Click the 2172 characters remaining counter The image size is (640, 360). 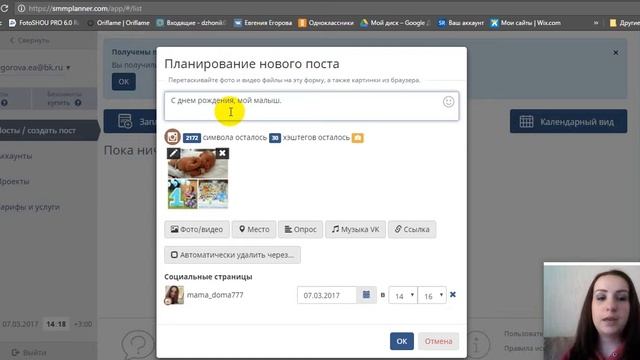pos(191,138)
